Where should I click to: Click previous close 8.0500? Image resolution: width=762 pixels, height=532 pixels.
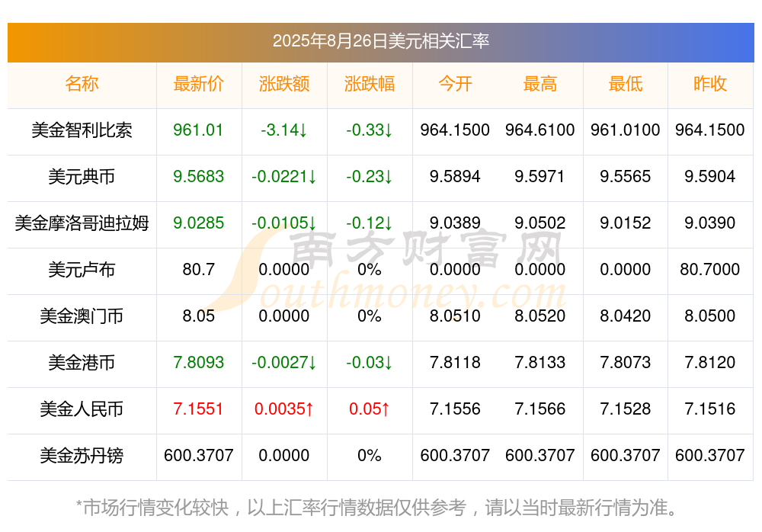pyautogui.click(x=710, y=316)
